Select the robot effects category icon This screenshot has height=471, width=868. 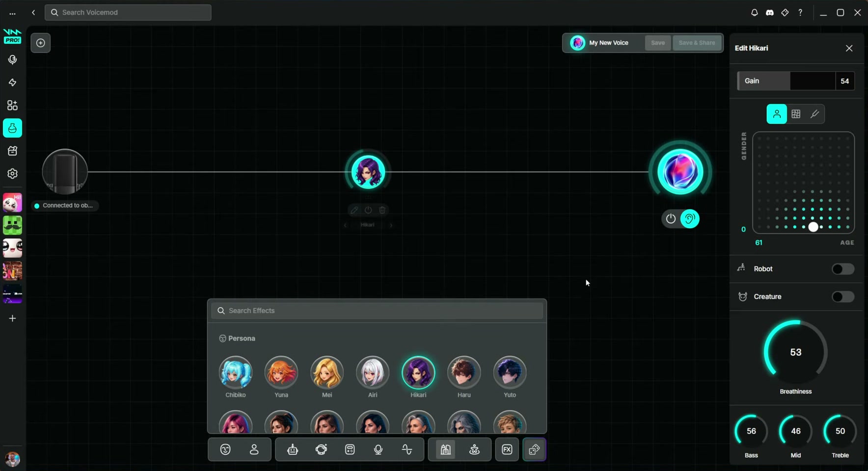293,449
